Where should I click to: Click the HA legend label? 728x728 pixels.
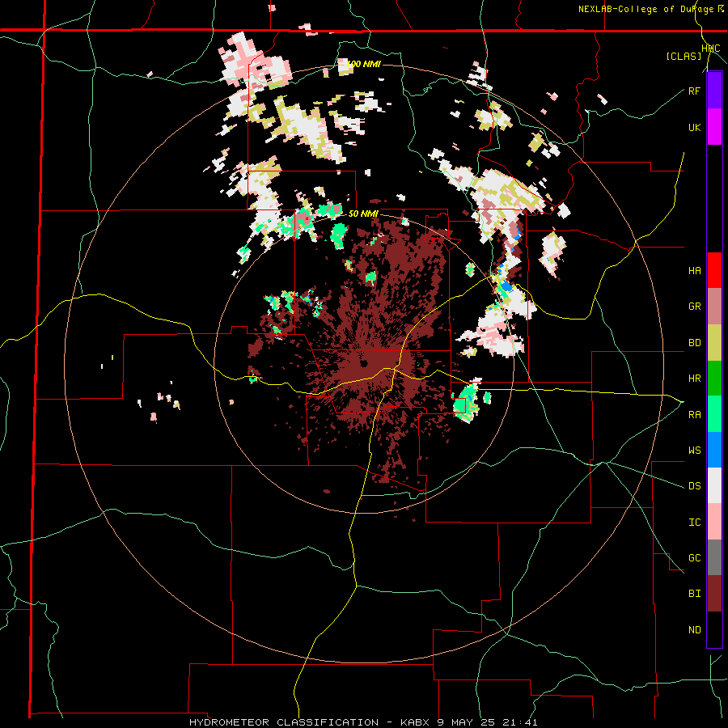click(694, 271)
